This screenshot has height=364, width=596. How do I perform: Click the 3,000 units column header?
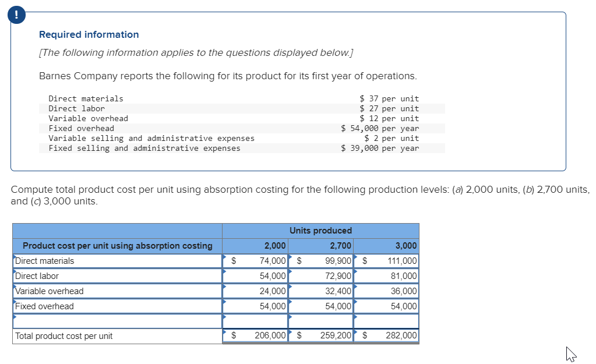coord(386,246)
